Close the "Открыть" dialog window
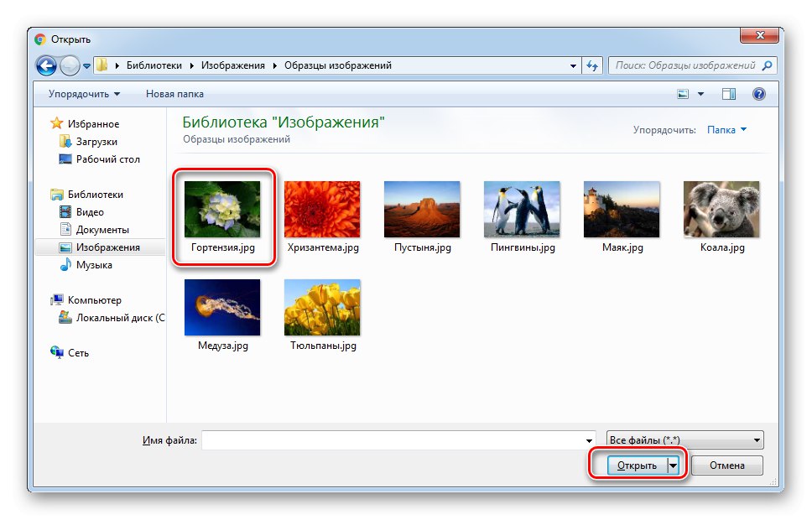 [x=760, y=36]
